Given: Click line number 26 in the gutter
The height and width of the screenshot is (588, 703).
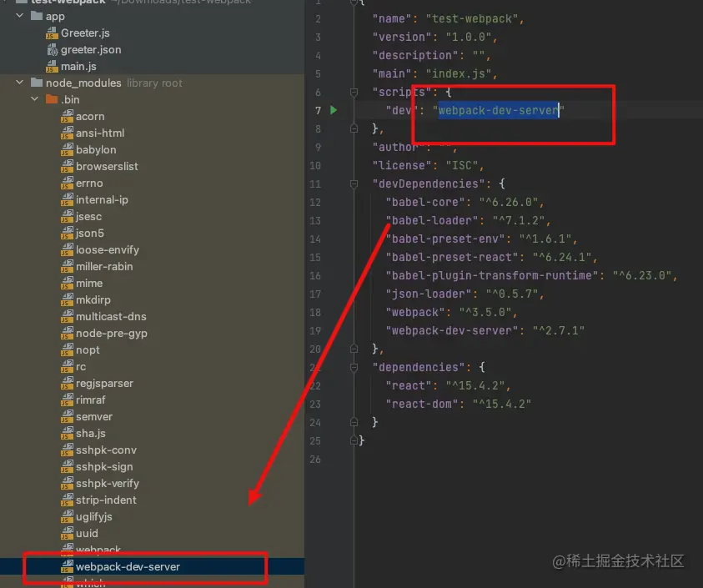Looking at the screenshot, I should coord(315,460).
